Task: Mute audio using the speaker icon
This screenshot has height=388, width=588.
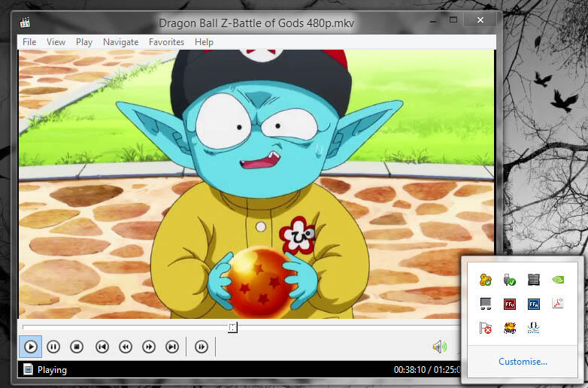Action: coord(439,347)
